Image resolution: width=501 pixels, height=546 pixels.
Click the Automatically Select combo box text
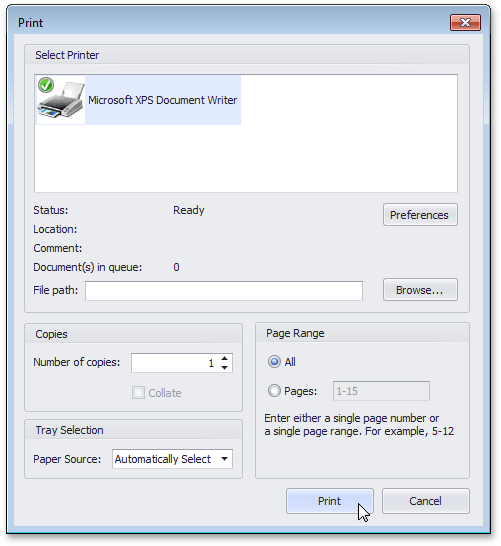(x=163, y=459)
